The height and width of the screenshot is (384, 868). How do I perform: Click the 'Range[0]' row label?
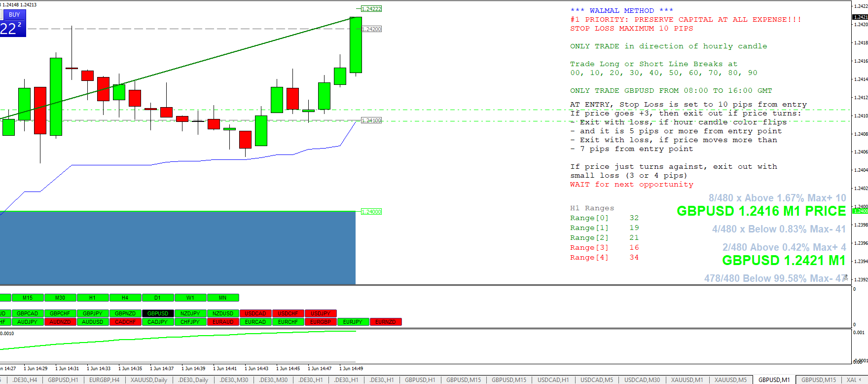coord(589,218)
